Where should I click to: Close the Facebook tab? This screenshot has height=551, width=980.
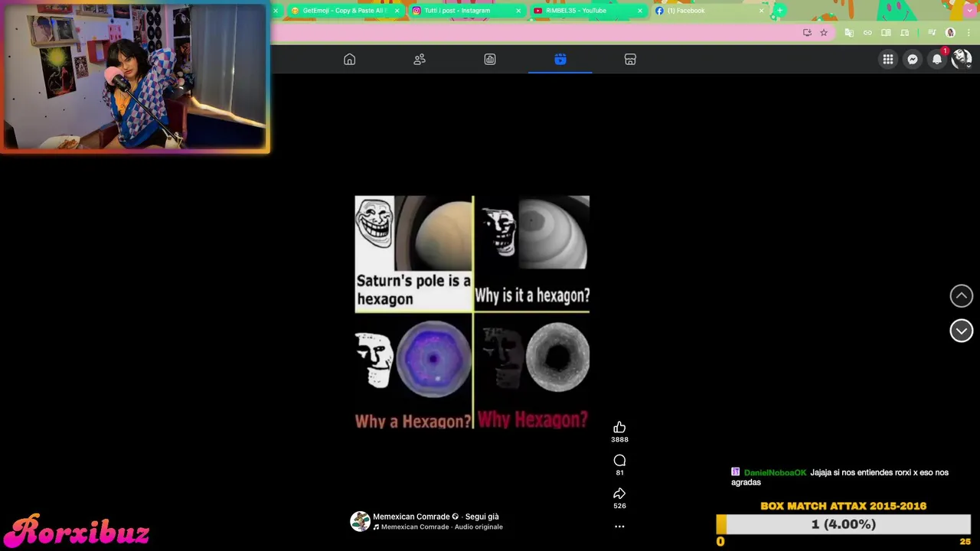[x=761, y=11]
